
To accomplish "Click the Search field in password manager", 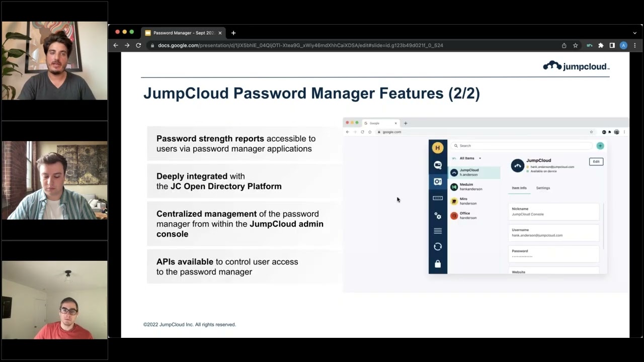I will tap(522, 146).
